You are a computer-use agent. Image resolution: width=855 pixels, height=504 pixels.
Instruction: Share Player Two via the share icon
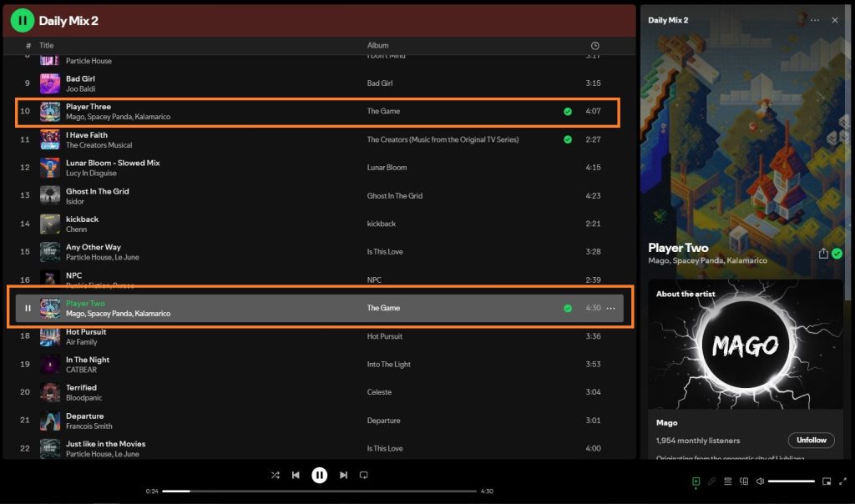823,254
